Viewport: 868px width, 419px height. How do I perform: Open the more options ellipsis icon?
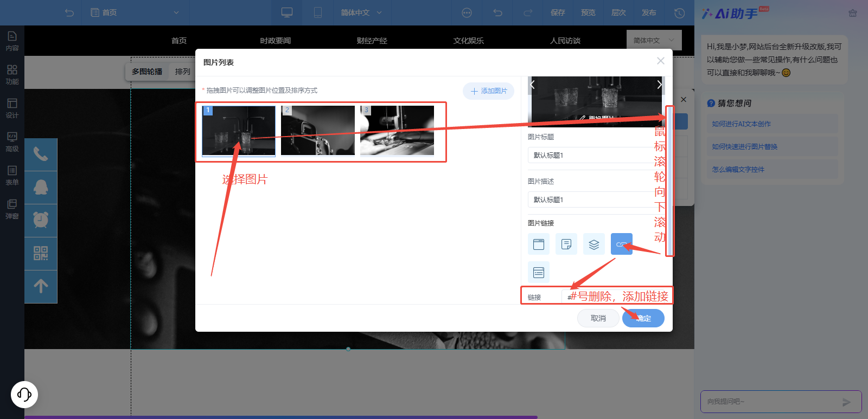pyautogui.click(x=467, y=12)
